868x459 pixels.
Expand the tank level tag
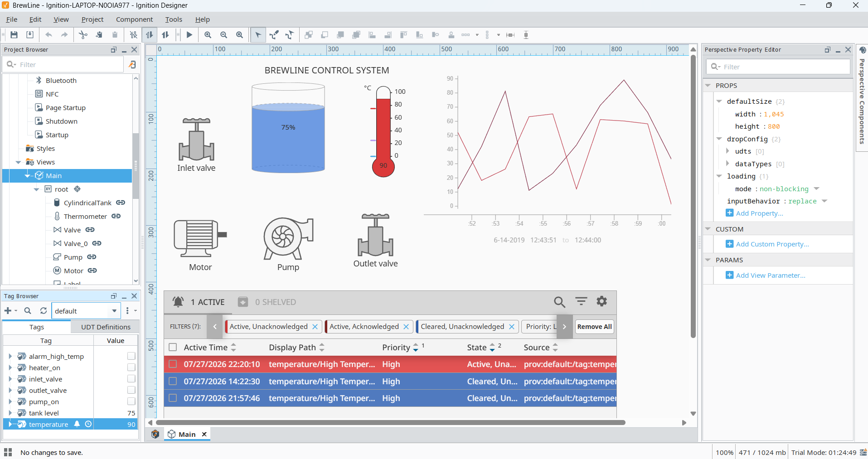coord(10,413)
